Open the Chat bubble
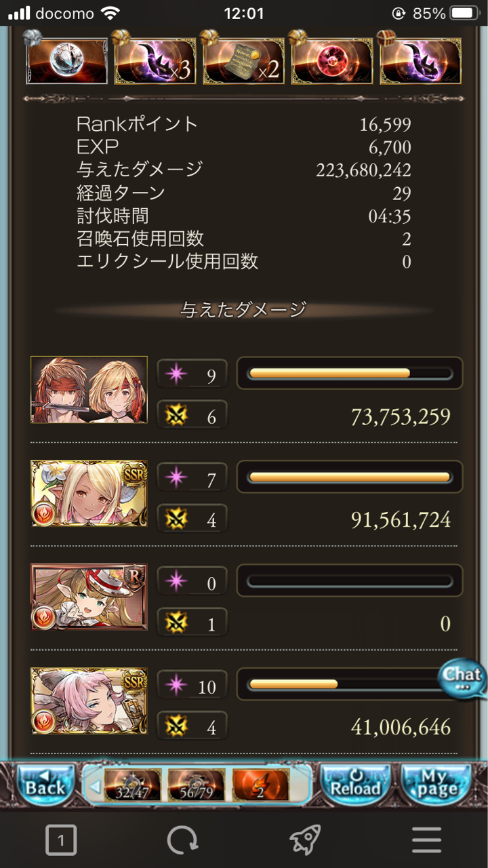This screenshot has width=488, height=868. click(x=462, y=679)
